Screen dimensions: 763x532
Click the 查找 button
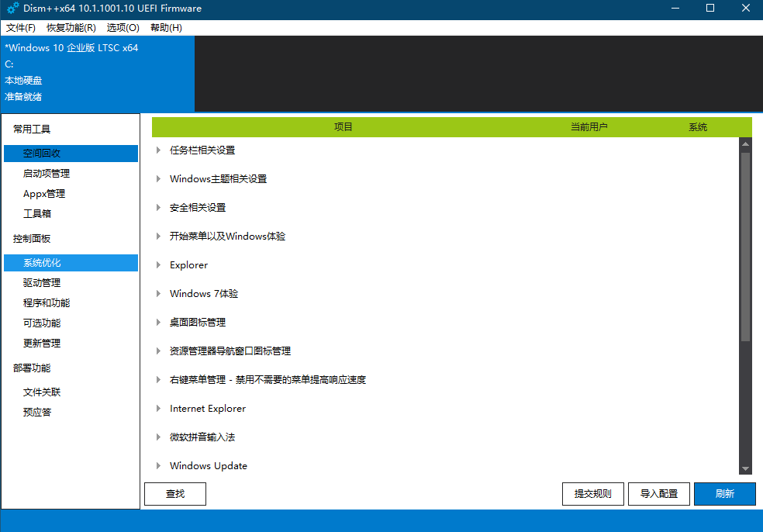(175, 494)
